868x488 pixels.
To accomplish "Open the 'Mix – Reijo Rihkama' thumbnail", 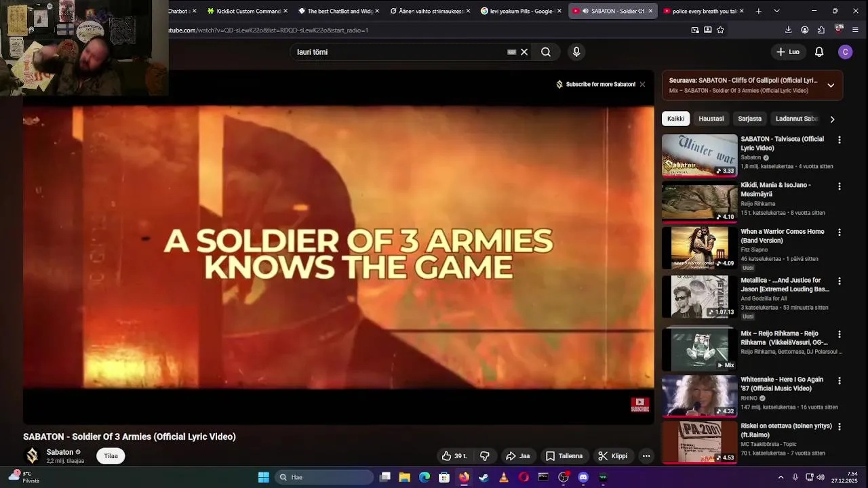I will tap(699, 350).
